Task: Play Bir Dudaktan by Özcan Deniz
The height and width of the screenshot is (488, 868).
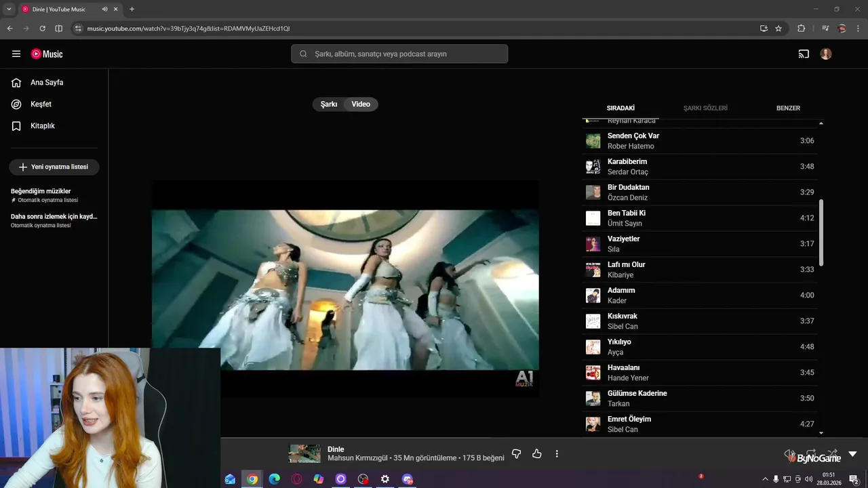Action: click(700, 192)
